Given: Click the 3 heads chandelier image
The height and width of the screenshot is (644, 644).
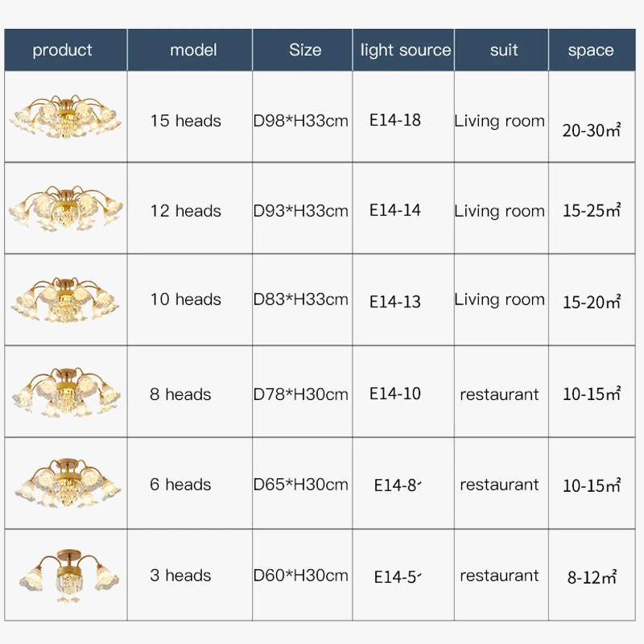Looking at the screenshot, I should coord(65,573).
